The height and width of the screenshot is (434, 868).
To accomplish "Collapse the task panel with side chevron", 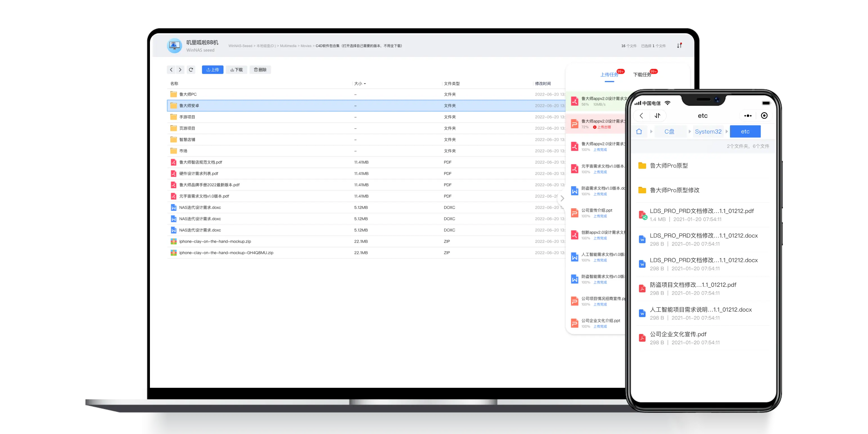I will [x=562, y=198].
